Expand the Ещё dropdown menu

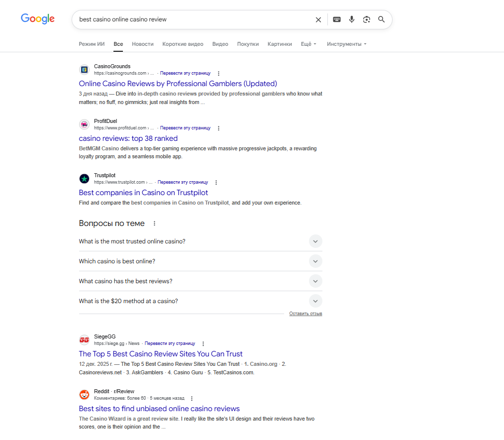click(x=308, y=44)
